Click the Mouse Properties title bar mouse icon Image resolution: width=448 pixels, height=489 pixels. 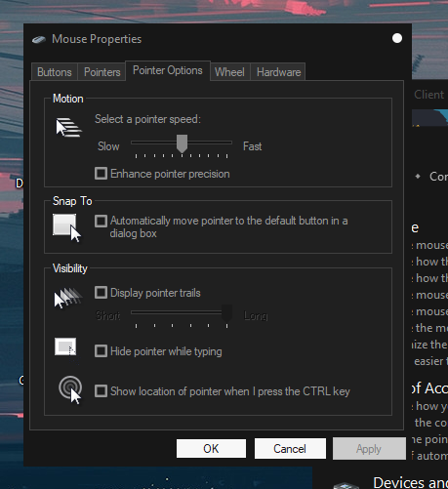(x=39, y=40)
